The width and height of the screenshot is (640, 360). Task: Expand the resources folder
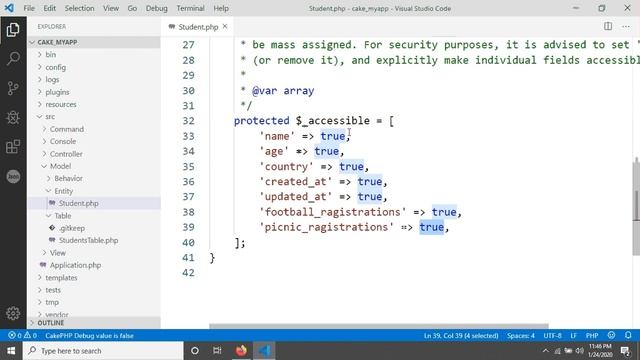click(x=94, y=104)
